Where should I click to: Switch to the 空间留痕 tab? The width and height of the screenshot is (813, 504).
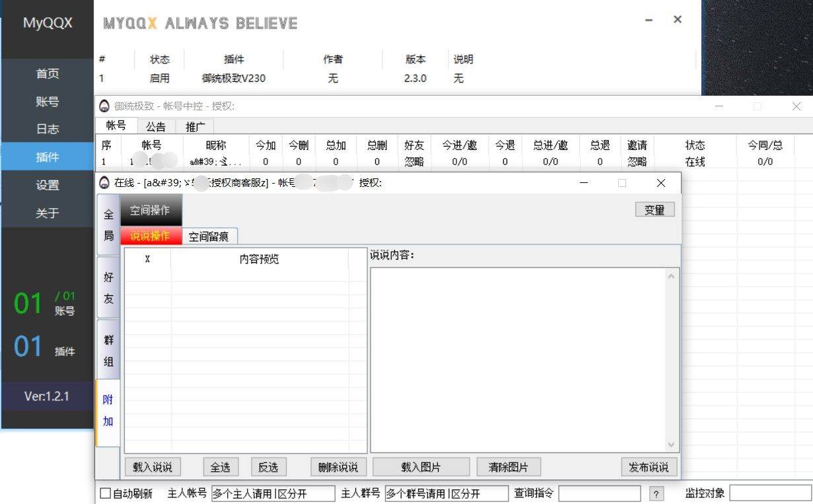click(209, 236)
